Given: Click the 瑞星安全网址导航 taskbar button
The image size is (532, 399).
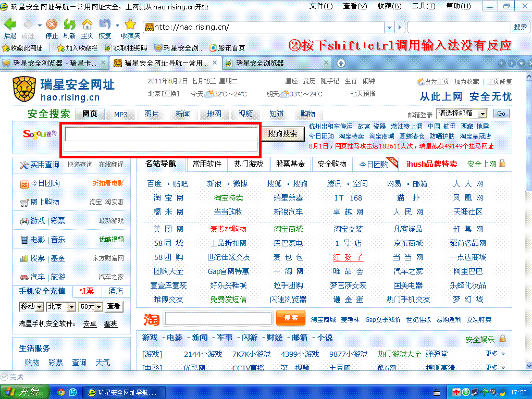Looking at the screenshot, I should 124,393.
